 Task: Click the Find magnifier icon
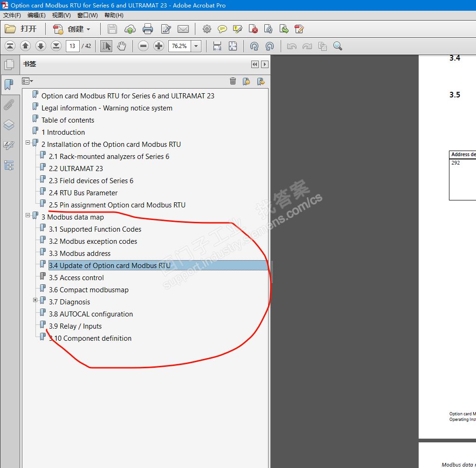[338, 46]
